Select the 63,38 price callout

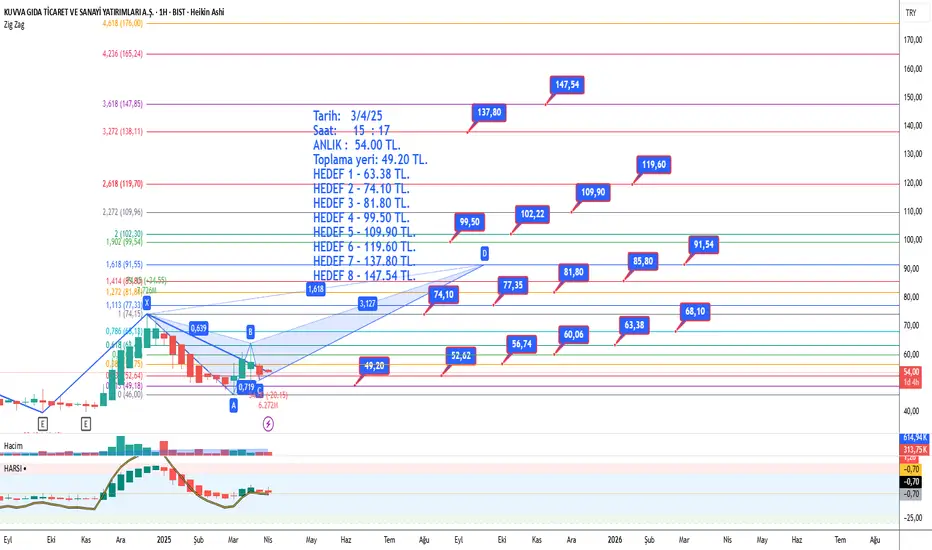click(x=634, y=325)
